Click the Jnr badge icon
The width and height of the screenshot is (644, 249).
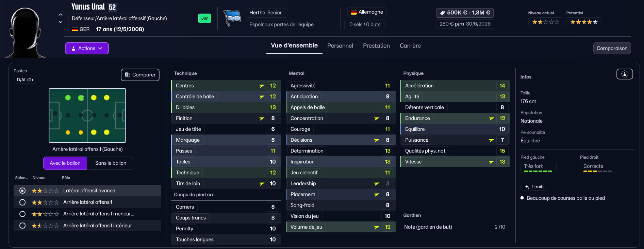(204, 18)
